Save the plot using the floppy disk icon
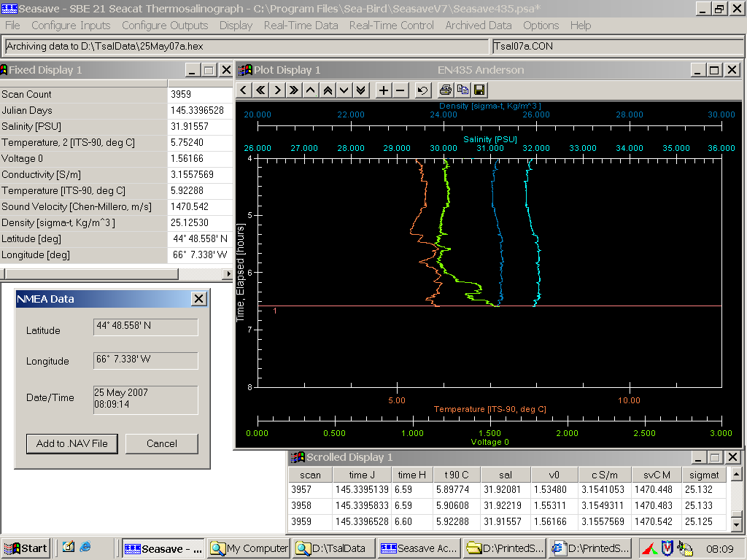747x560 pixels. click(479, 90)
